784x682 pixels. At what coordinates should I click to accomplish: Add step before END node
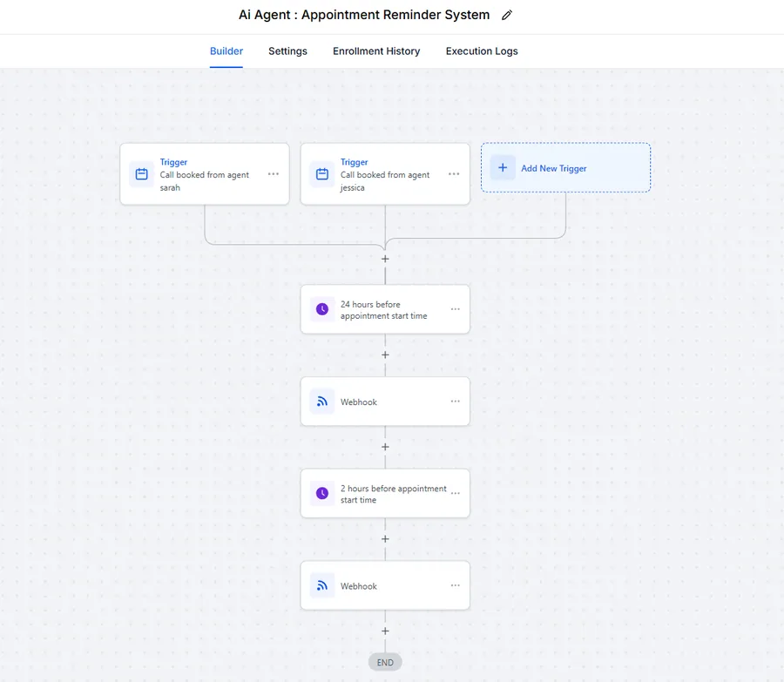point(385,631)
